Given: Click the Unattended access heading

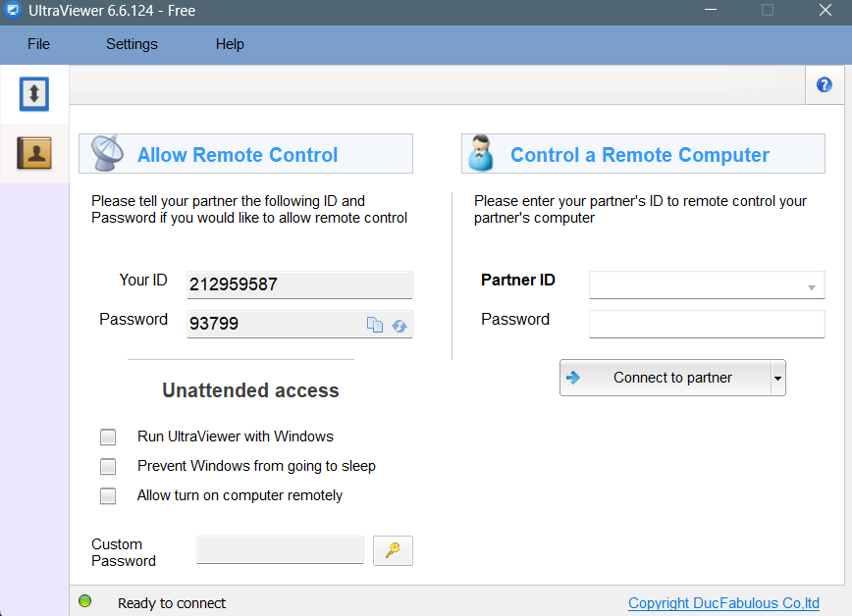Looking at the screenshot, I should point(250,390).
